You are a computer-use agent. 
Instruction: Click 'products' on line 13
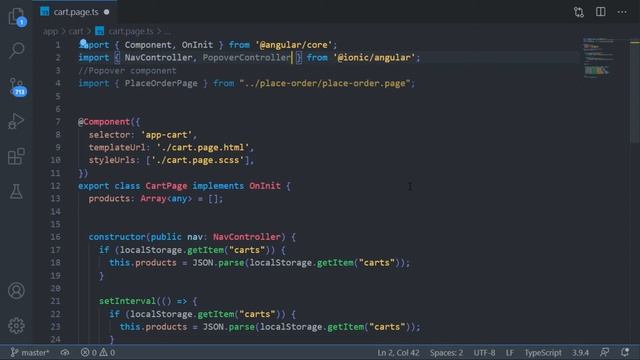click(109, 199)
